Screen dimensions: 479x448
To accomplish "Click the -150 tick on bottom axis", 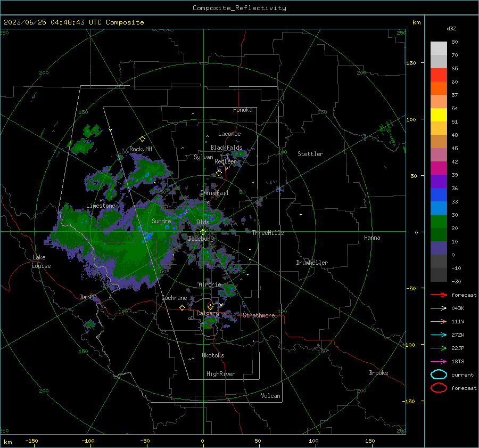I will 31,441.
